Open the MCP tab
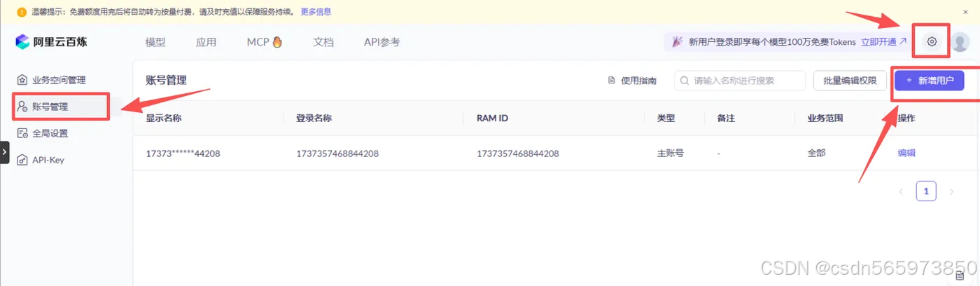980x286 pixels. pos(265,42)
